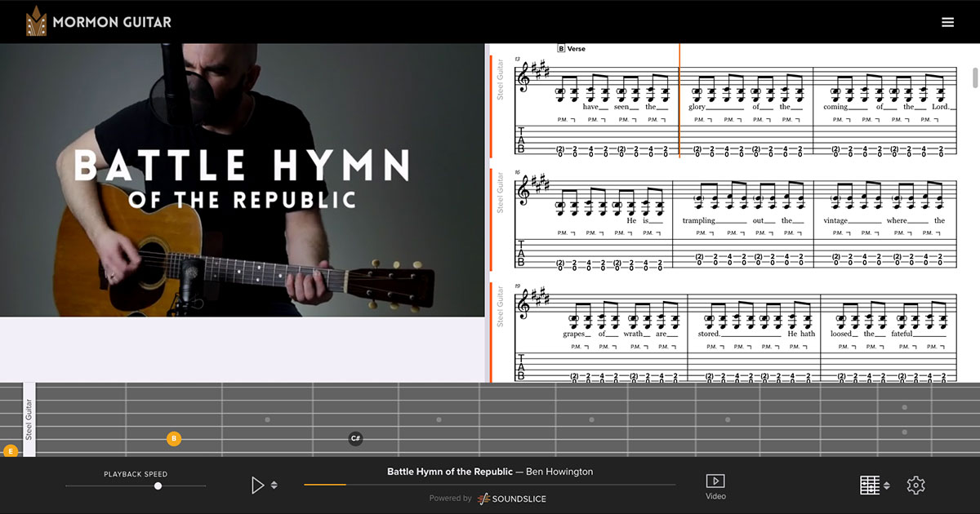Open the hamburger menu in the header

[x=947, y=22]
